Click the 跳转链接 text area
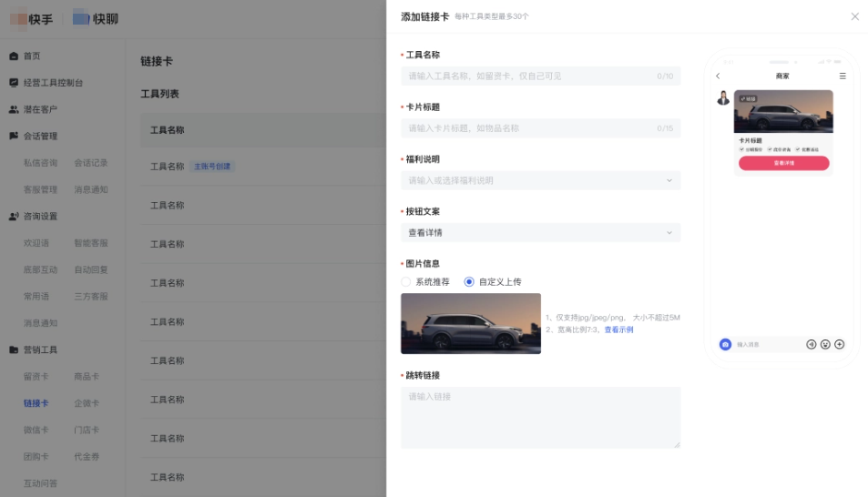Screen dimensions: 868x497 tap(541, 417)
